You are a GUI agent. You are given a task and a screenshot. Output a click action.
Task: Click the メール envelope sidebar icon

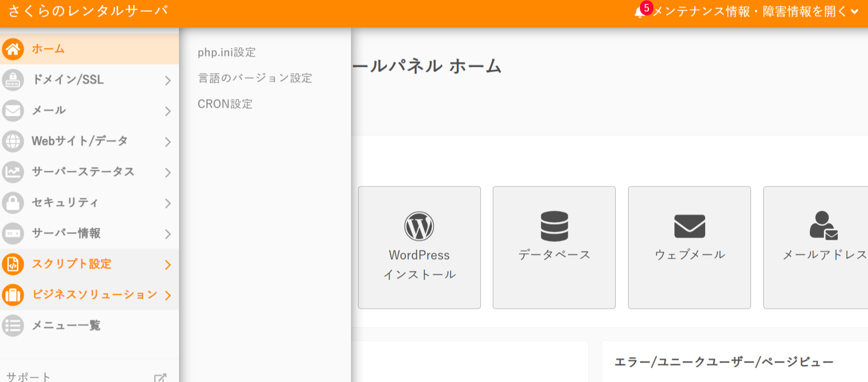[13, 110]
